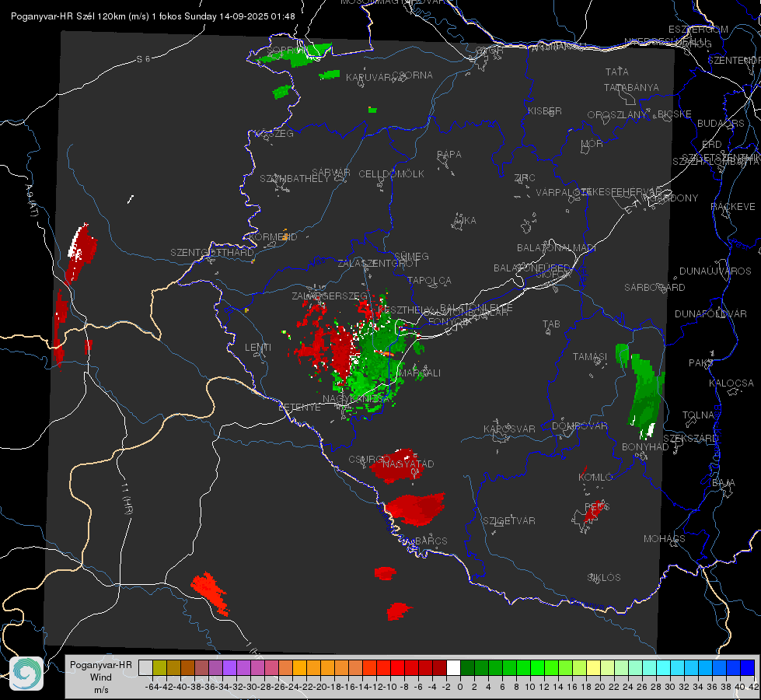Click the TOLNA city label
The image size is (761, 700).
point(698,415)
